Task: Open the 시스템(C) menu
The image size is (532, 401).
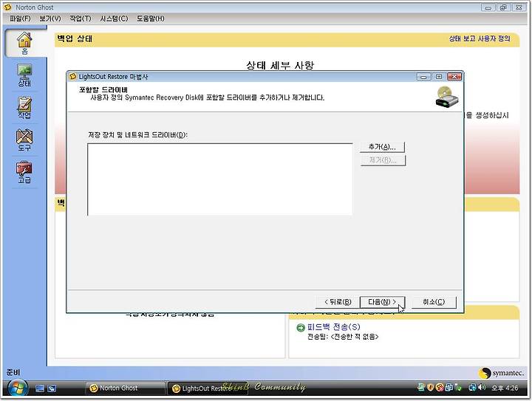Action: [114, 18]
